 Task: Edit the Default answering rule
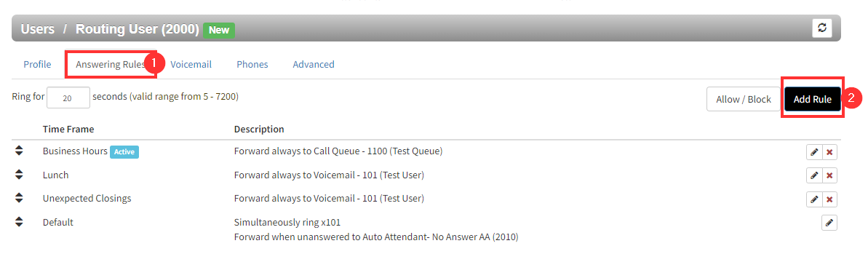point(829,223)
